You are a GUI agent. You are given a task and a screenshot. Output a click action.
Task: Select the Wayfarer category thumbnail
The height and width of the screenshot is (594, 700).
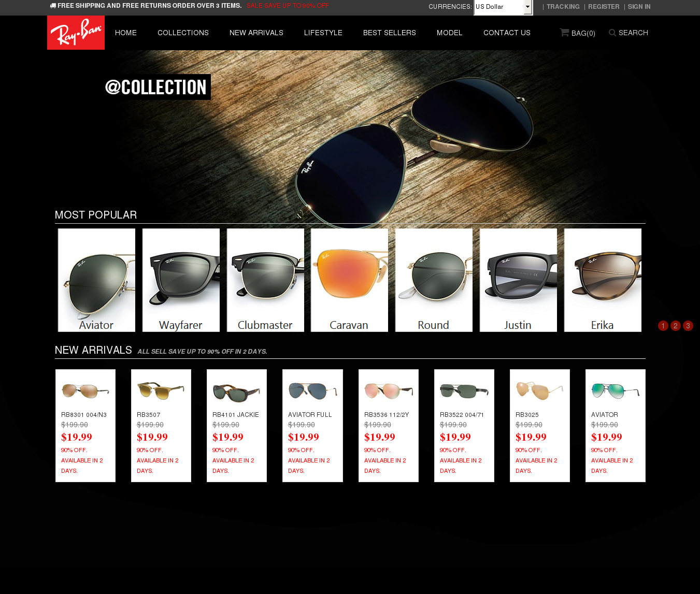(x=181, y=280)
